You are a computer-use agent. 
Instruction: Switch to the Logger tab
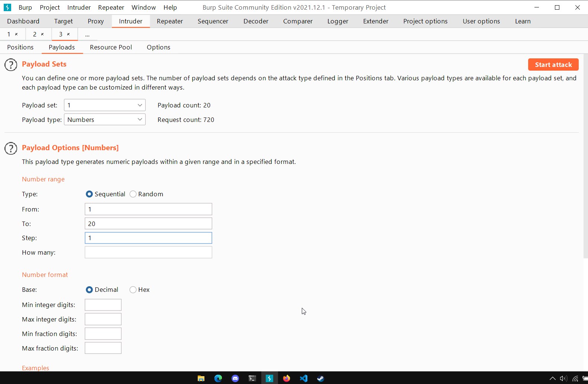[338, 21]
